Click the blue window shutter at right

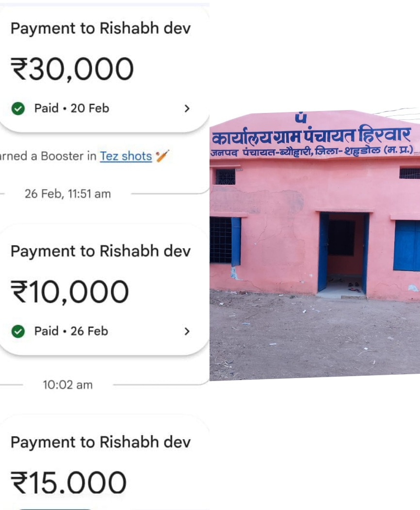pos(406,246)
